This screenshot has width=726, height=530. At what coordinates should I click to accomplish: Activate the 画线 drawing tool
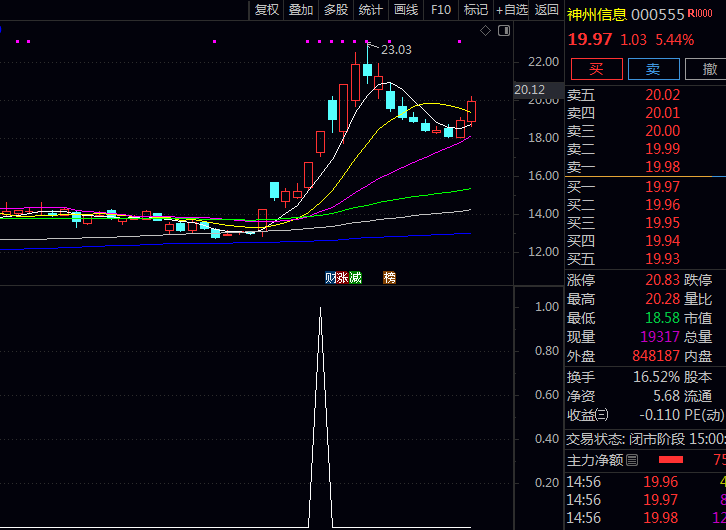tap(406, 10)
